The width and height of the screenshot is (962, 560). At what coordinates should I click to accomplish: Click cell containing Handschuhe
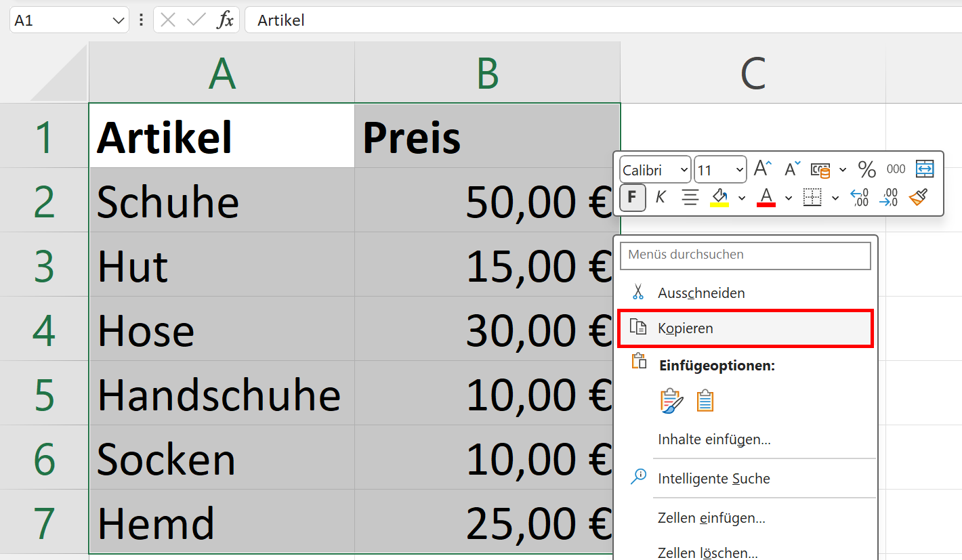pyautogui.click(x=222, y=393)
